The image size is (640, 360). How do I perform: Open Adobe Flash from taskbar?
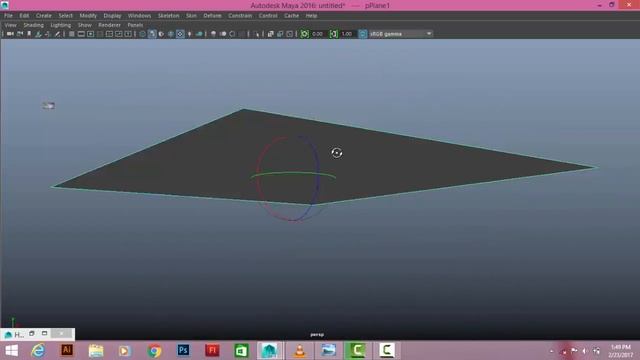(x=212, y=350)
